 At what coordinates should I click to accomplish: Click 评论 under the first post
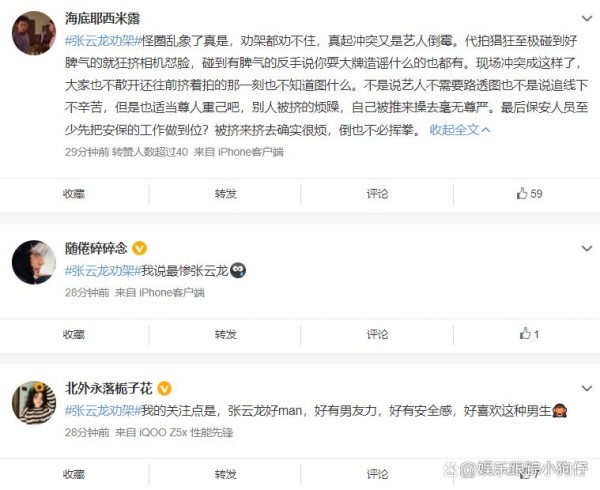377,194
